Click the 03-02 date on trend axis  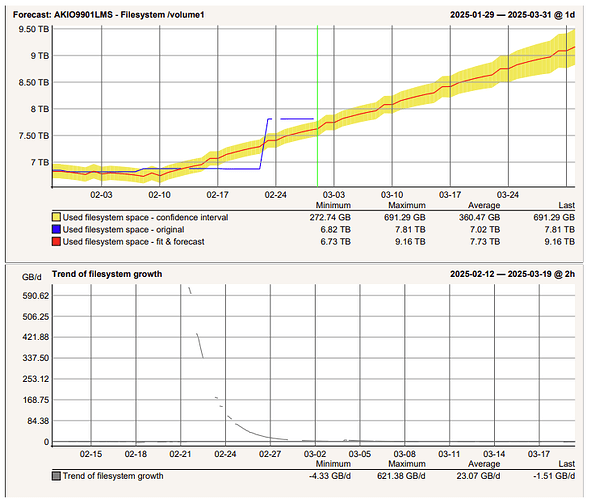click(x=315, y=454)
